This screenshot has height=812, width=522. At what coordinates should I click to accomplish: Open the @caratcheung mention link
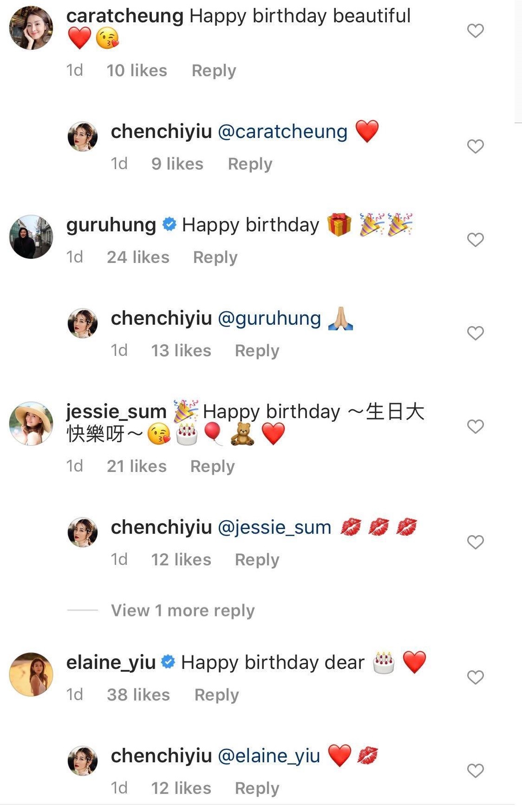282,132
